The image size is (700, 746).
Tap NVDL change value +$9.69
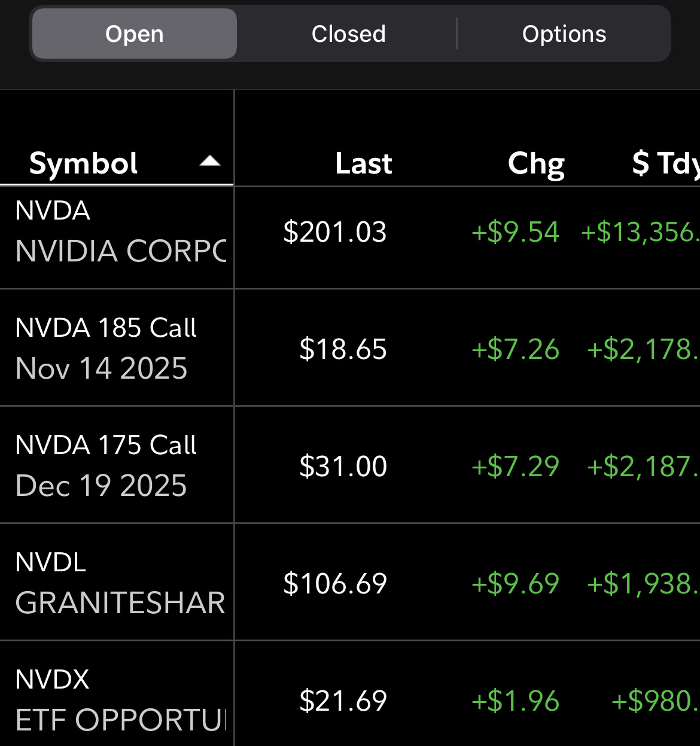[515, 584]
